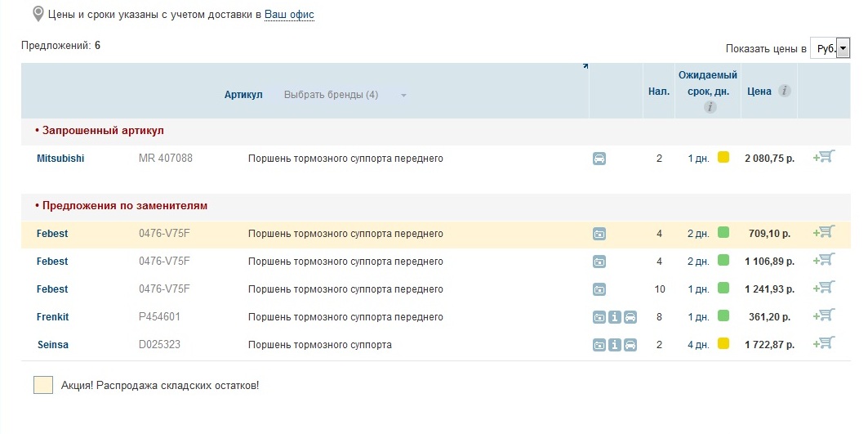Click car applicability icon in Seinsa row

[x=630, y=345]
